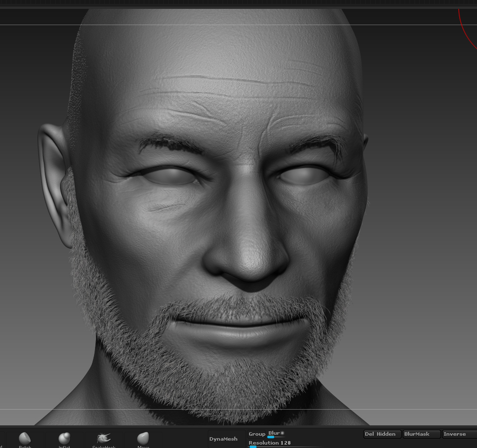Select the SnakeHook brush

104,440
